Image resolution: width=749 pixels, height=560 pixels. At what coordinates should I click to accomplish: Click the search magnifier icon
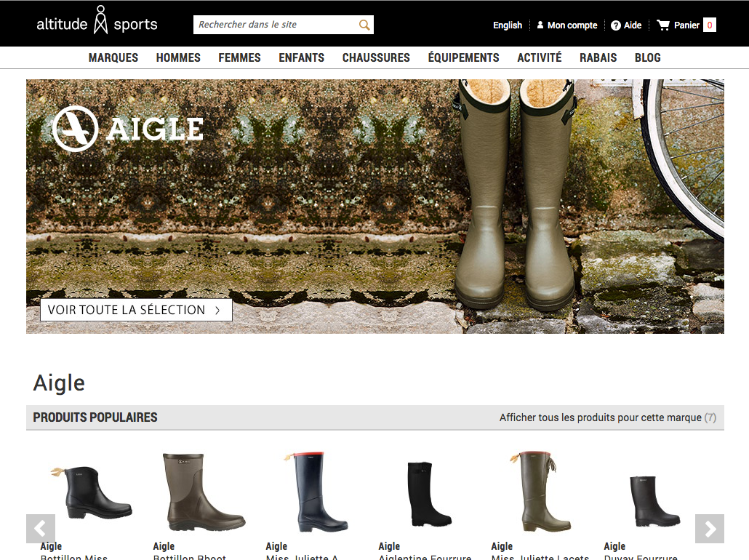(x=364, y=25)
